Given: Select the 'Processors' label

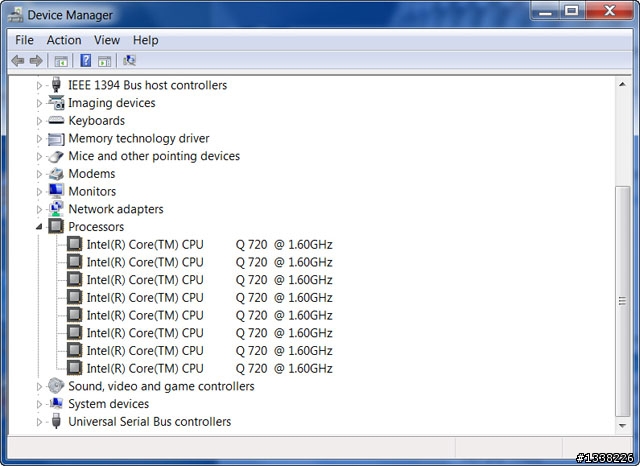Looking at the screenshot, I should (96, 227).
